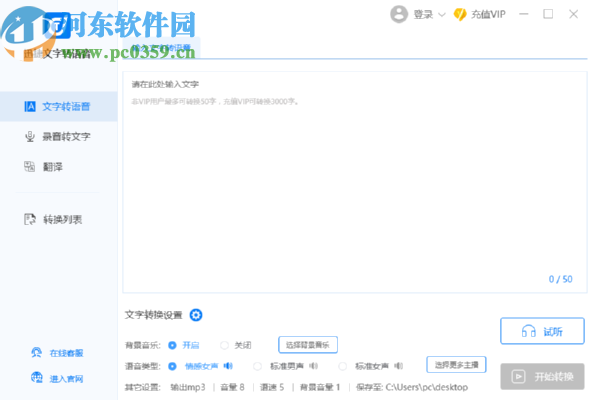Open the 翻译 sidebar item
Image resolution: width=593 pixels, height=400 pixels.
59,166
